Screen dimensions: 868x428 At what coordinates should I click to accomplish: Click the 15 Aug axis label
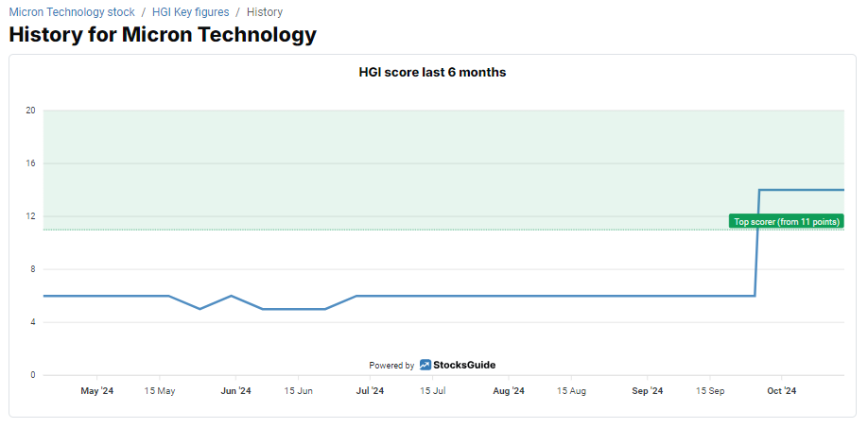click(571, 391)
